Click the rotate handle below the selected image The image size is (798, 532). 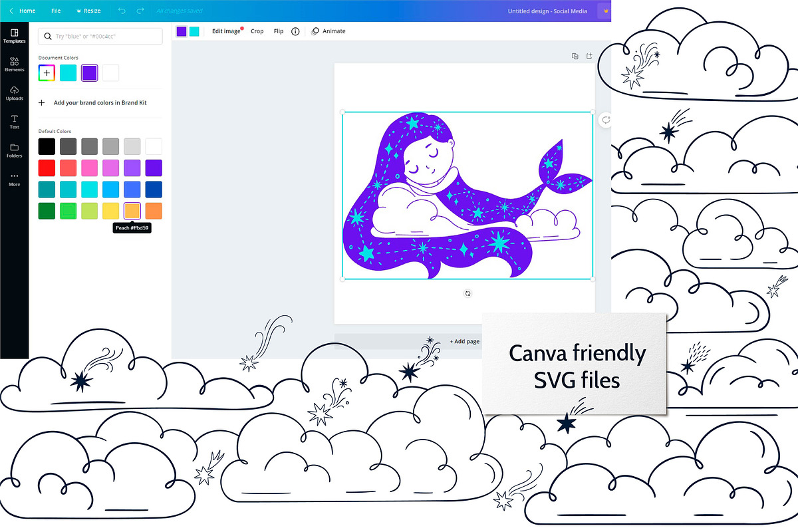pyautogui.click(x=467, y=293)
